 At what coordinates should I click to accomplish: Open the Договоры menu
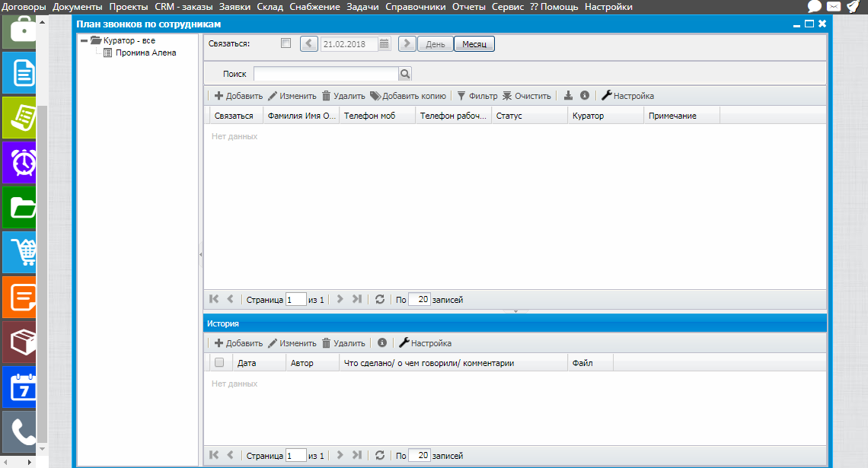point(24,7)
